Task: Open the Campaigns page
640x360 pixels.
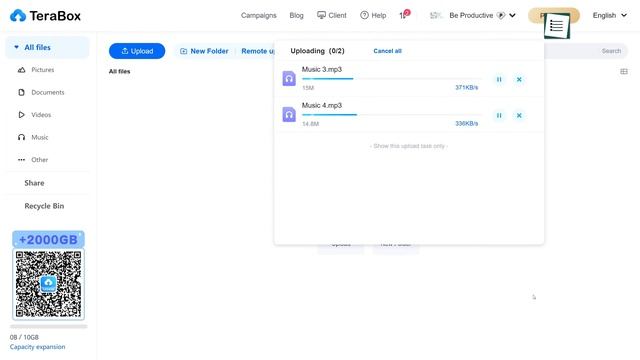Action: pos(258,15)
